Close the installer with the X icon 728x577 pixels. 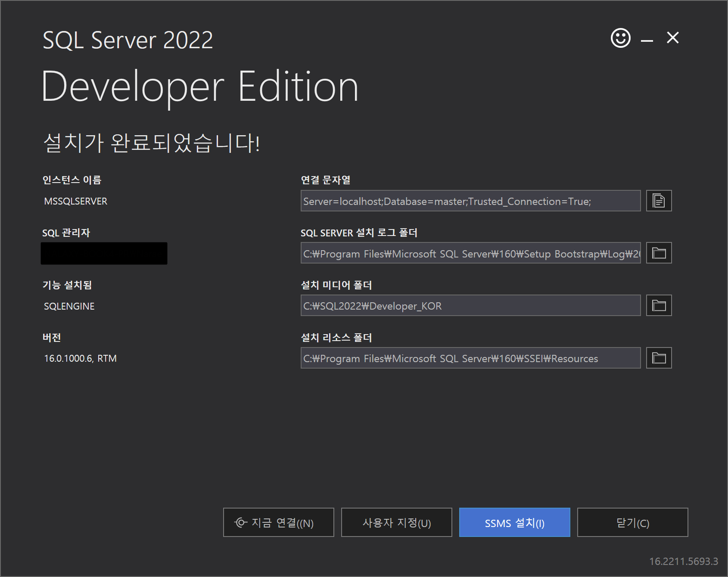click(x=673, y=38)
